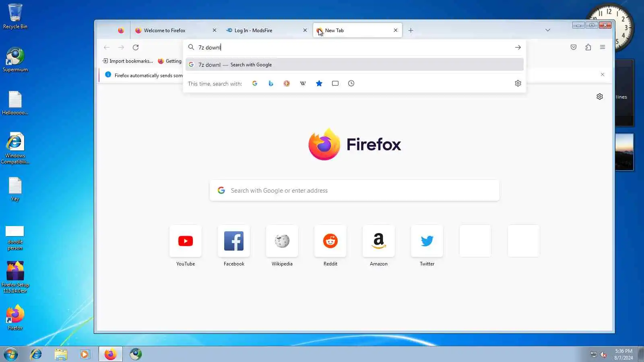Select doodle person desktop file
The width and height of the screenshot is (644, 362).
click(x=15, y=238)
